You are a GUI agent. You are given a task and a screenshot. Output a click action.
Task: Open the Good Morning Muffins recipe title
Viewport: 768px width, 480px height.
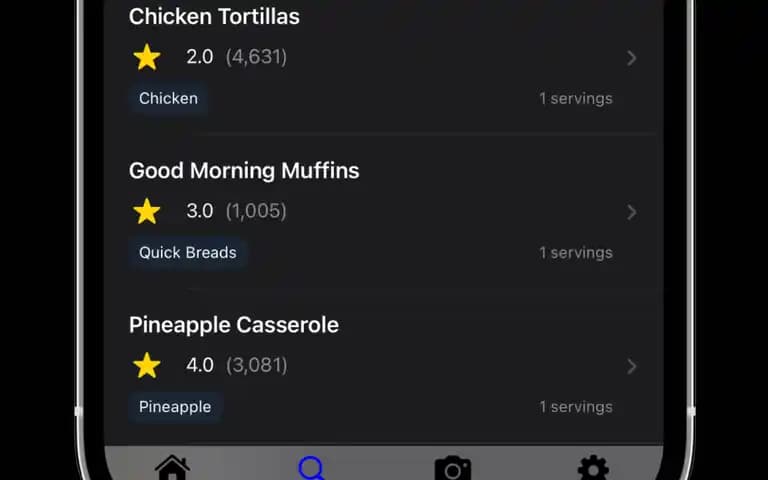tap(244, 171)
